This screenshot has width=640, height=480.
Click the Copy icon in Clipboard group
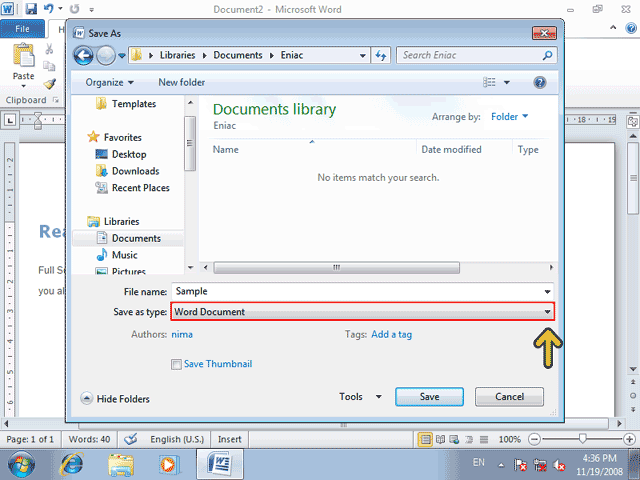pos(49,66)
